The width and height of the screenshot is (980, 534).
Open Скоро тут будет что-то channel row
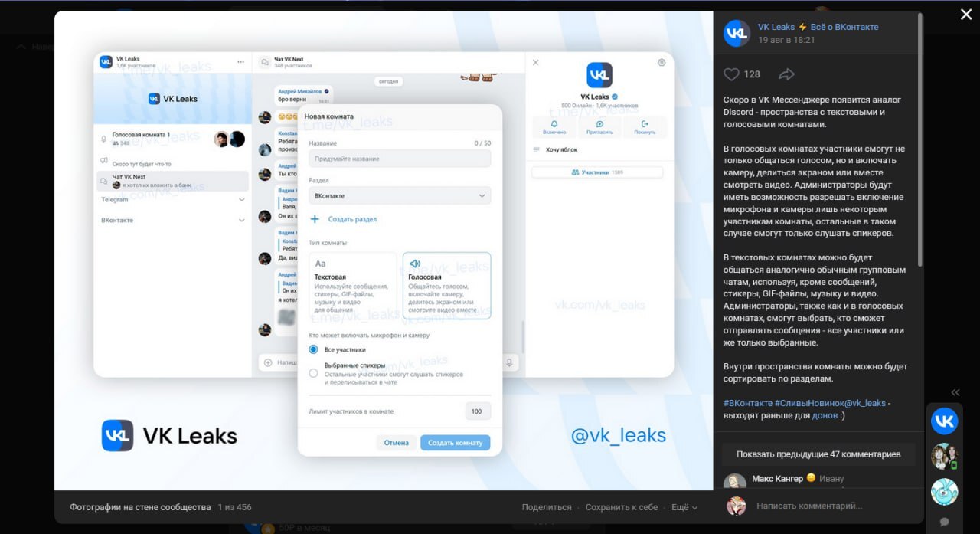[172, 163]
